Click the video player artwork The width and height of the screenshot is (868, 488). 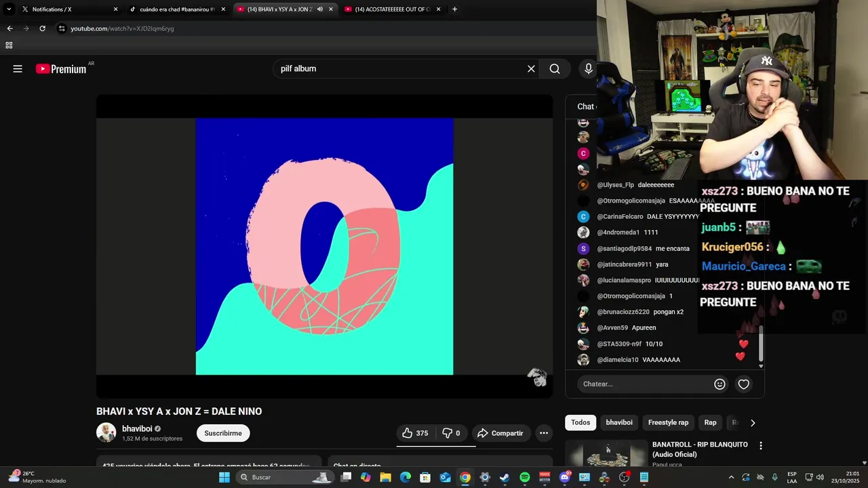pyautogui.click(x=324, y=246)
